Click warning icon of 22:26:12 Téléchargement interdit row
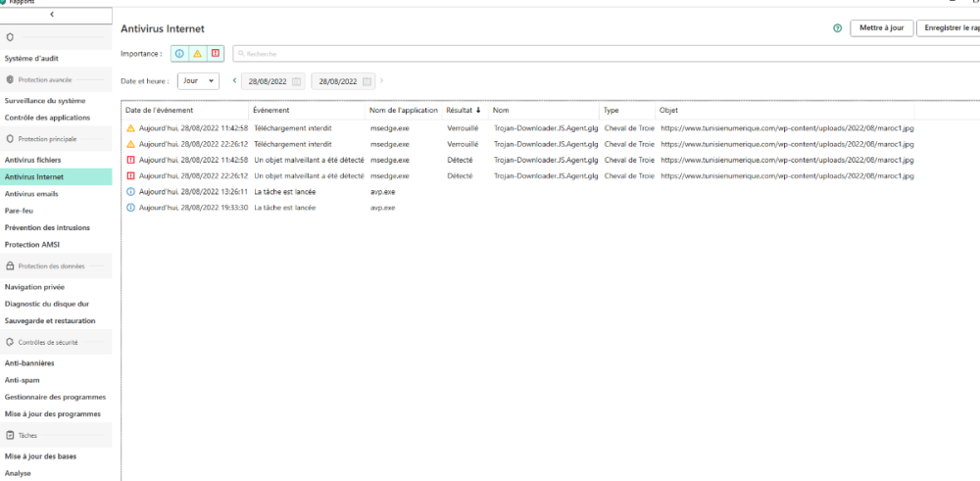 pos(130,144)
